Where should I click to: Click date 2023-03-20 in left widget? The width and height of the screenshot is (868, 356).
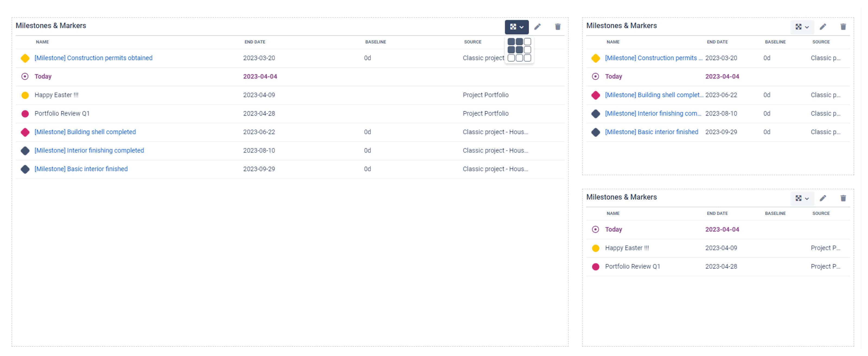[259, 58]
